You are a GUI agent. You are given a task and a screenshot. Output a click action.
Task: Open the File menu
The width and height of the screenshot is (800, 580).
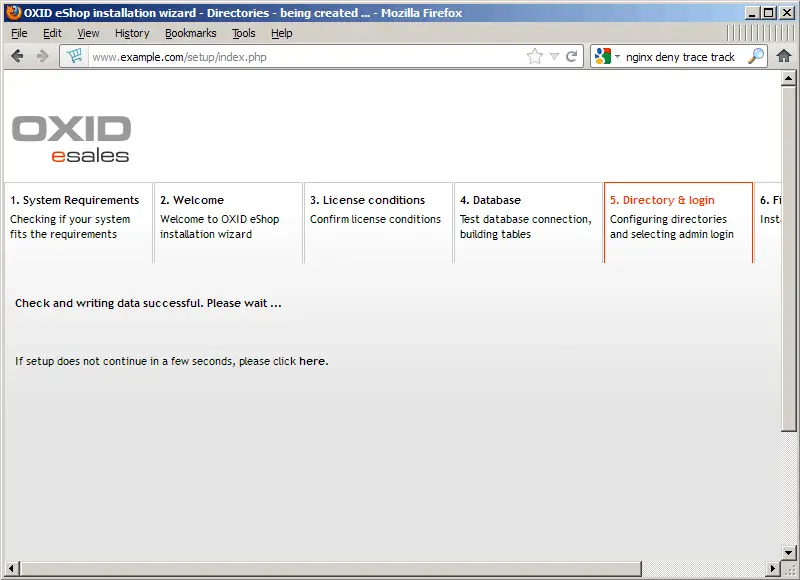19,33
